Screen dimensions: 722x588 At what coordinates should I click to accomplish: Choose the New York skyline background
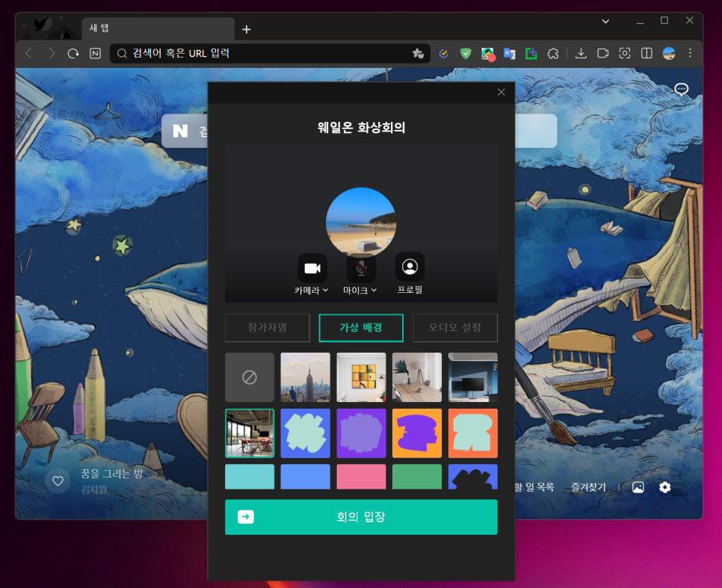tap(305, 377)
